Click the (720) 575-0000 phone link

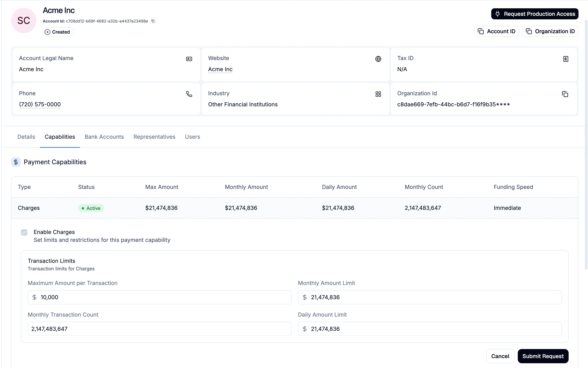(40, 104)
